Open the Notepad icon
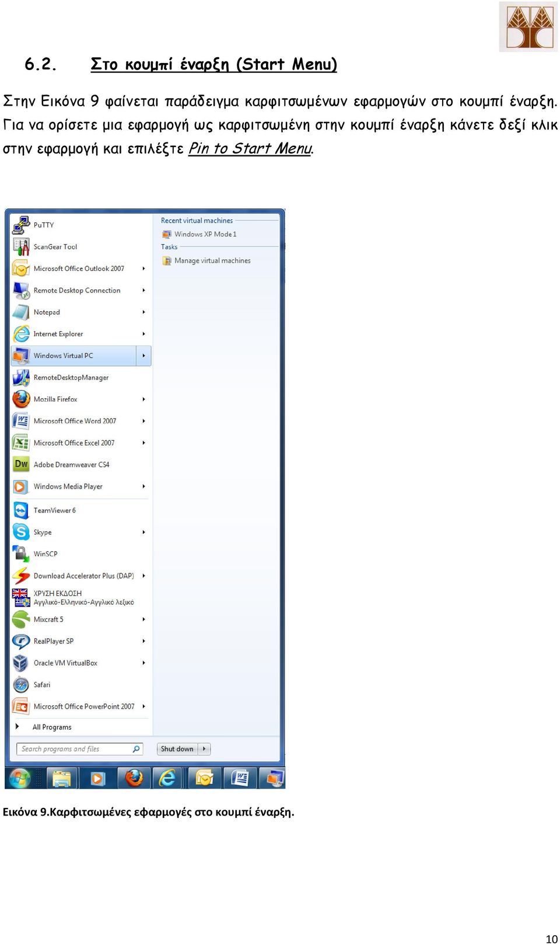 point(22,312)
